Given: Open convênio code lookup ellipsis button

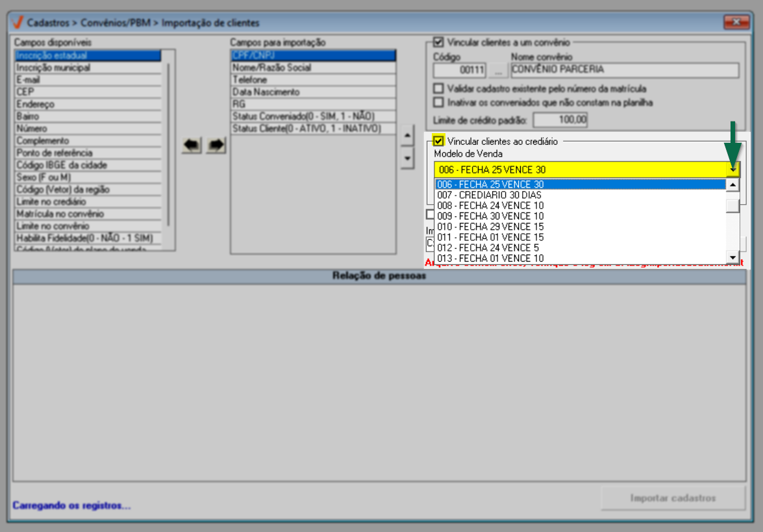Looking at the screenshot, I should (498, 71).
